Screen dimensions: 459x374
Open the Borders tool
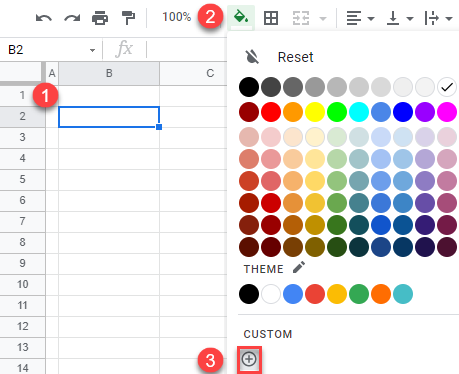pyautogui.click(x=271, y=18)
